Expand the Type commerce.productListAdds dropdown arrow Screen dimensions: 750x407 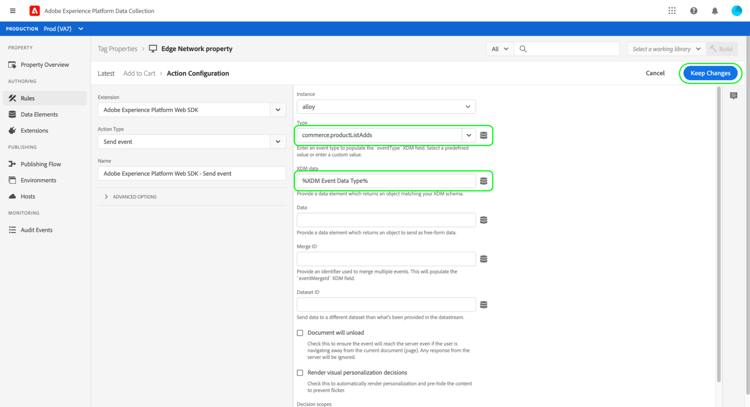click(469, 135)
